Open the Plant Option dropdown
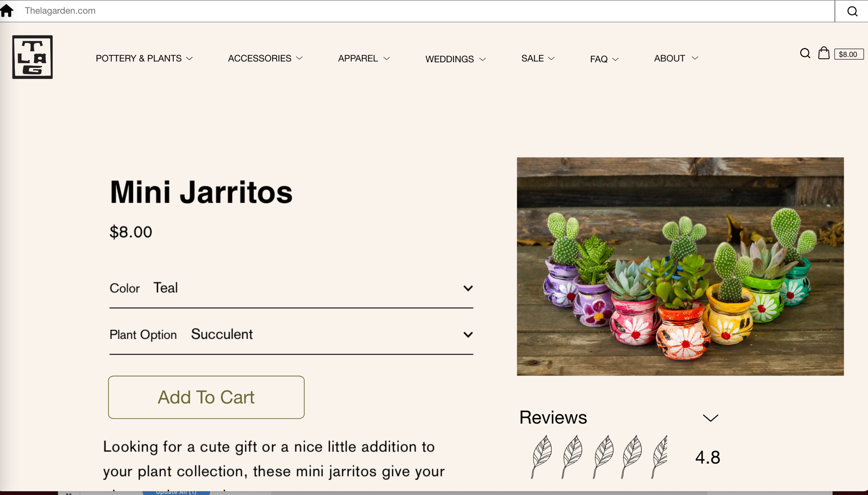This screenshot has width=868, height=495. click(x=291, y=335)
